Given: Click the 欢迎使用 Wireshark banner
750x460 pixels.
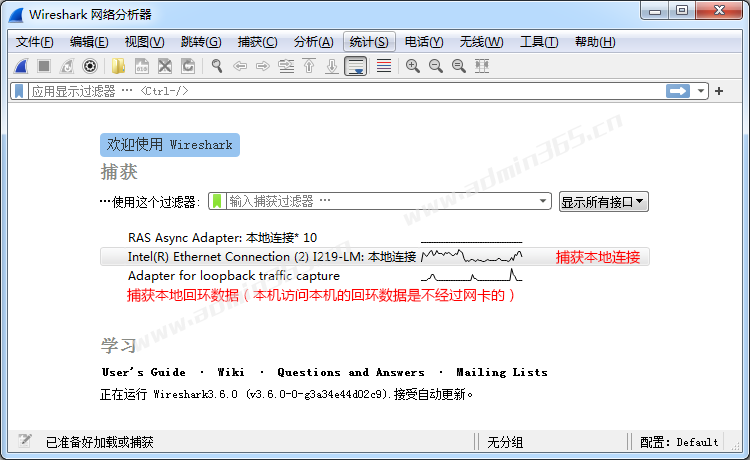Looking at the screenshot, I should pyautogui.click(x=170, y=144).
